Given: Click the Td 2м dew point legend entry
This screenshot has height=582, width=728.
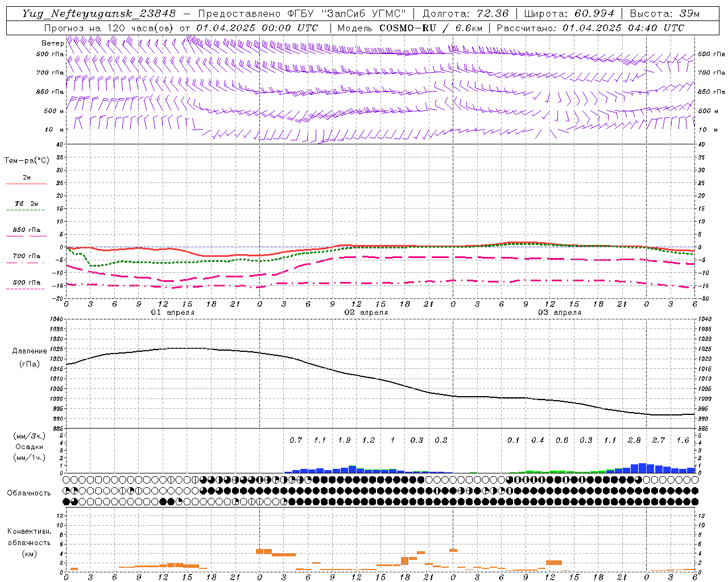Looking at the screenshot, I should (27, 203).
